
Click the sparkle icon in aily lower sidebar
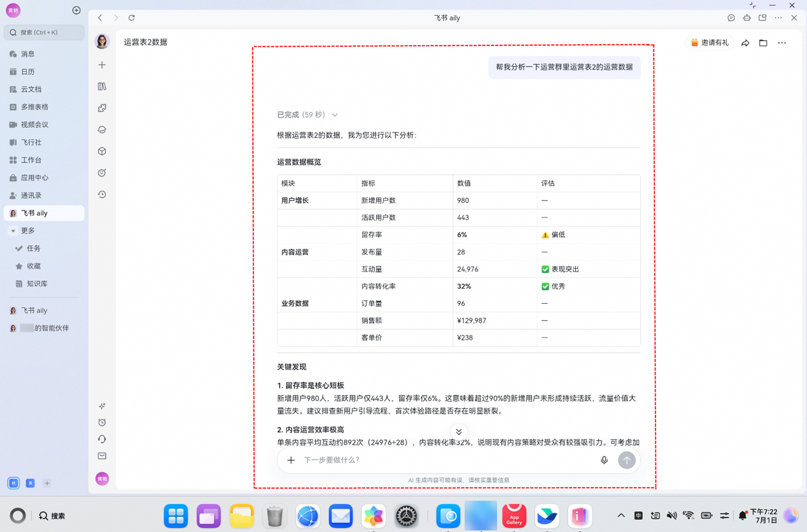tap(102, 406)
